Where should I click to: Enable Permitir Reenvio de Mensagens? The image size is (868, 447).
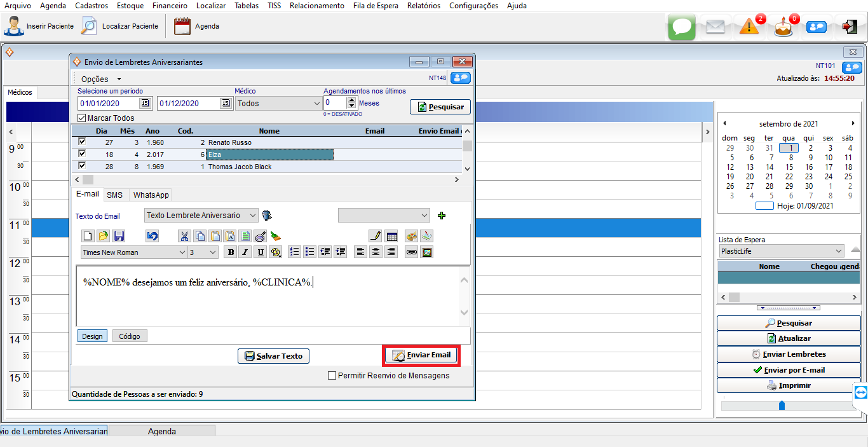pyautogui.click(x=332, y=375)
